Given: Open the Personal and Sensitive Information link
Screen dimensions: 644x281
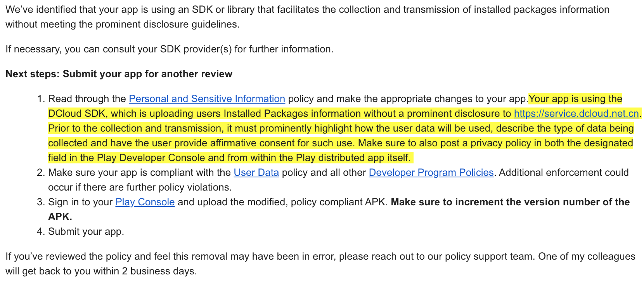Looking at the screenshot, I should click(x=207, y=99).
